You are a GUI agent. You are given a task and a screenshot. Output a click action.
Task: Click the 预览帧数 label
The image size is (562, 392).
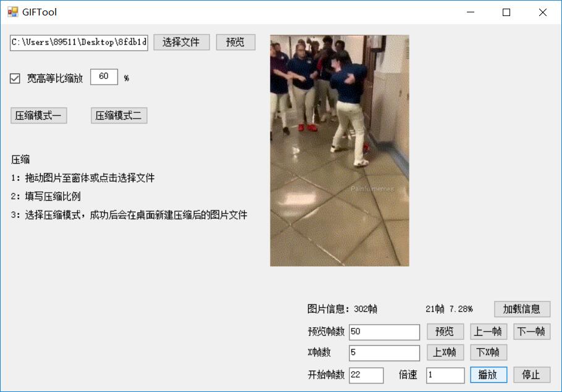click(326, 332)
